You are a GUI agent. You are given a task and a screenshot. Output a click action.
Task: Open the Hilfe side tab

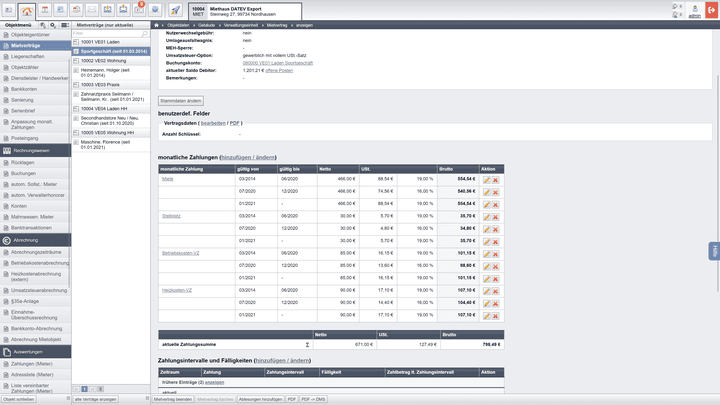(714, 251)
